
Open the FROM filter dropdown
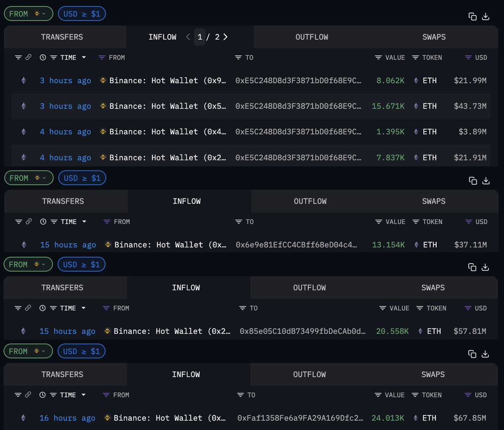[28, 13]
